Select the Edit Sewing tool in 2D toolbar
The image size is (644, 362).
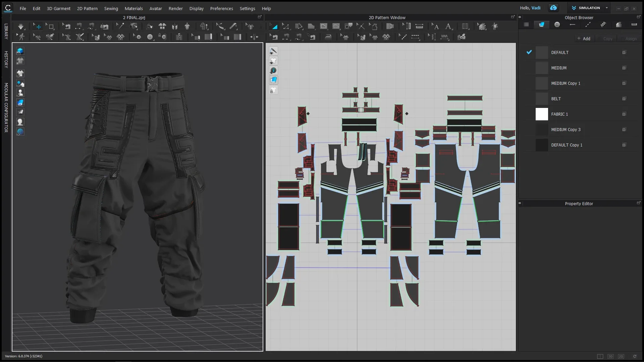point(274,37)
